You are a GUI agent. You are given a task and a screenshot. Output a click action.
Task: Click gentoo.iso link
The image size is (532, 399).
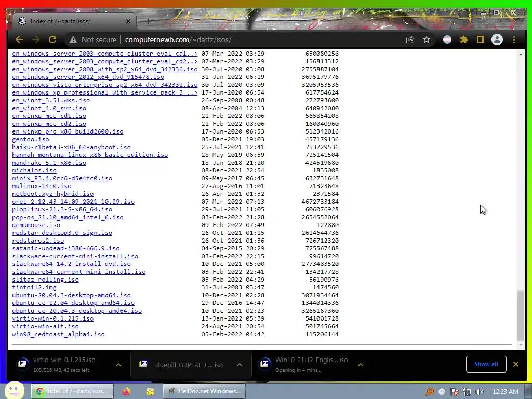tap(31, 139)
